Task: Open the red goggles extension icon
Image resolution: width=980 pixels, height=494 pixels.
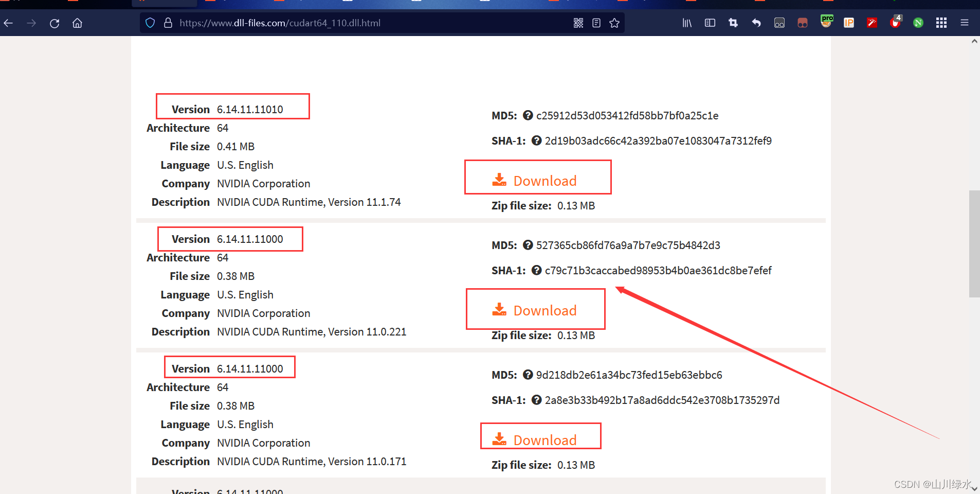Action: pos(803,23)
